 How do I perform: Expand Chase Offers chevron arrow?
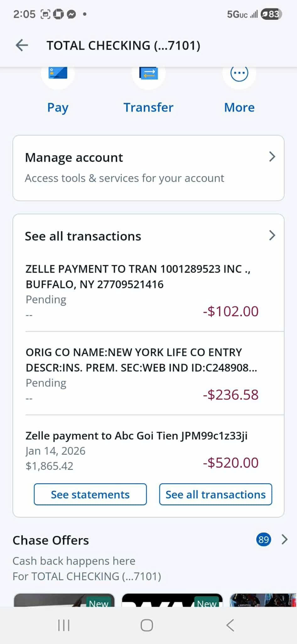284,539
